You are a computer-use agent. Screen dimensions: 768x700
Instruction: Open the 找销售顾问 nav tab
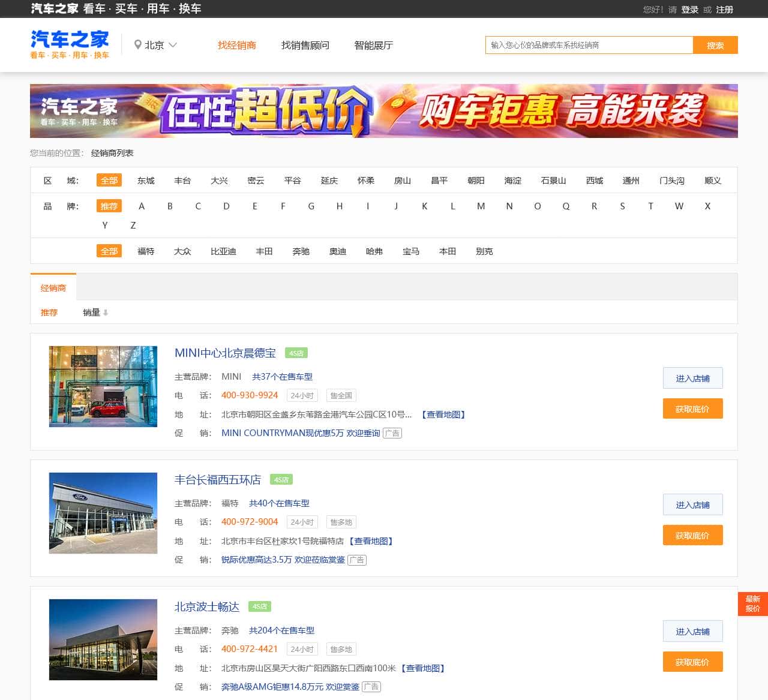[x=305, y=45]
